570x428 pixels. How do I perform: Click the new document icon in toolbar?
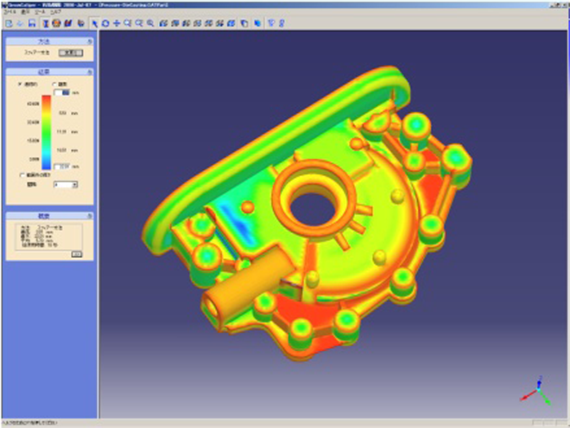[x=9, y=23]
